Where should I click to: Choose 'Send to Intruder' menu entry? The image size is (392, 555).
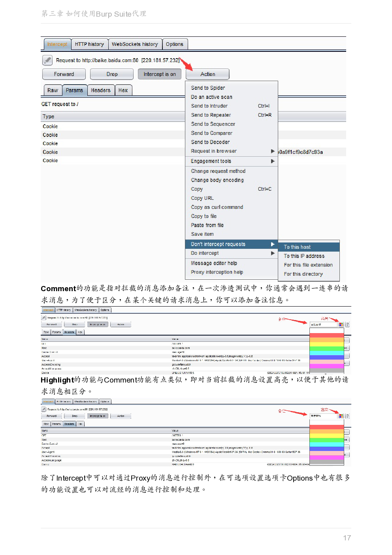pos(232,106)
